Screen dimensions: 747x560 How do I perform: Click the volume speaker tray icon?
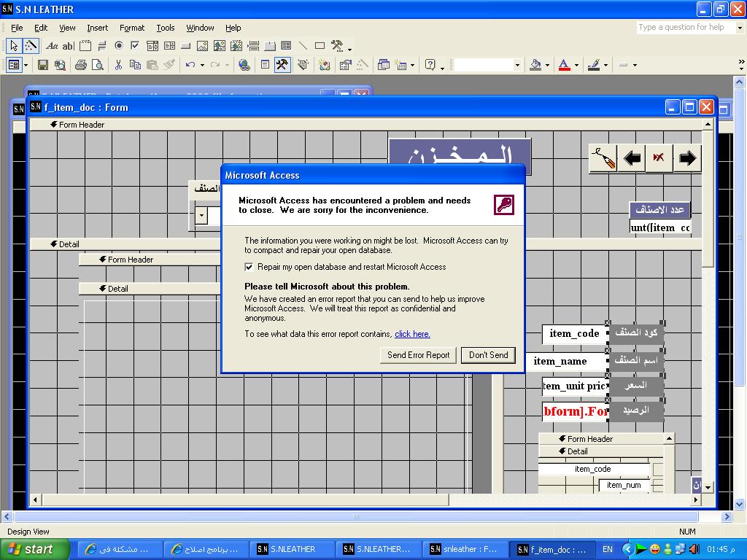(x=694, y=549)
